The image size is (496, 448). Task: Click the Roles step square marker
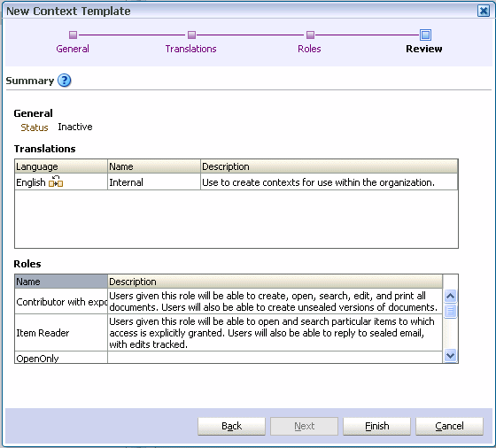[310, 35]
